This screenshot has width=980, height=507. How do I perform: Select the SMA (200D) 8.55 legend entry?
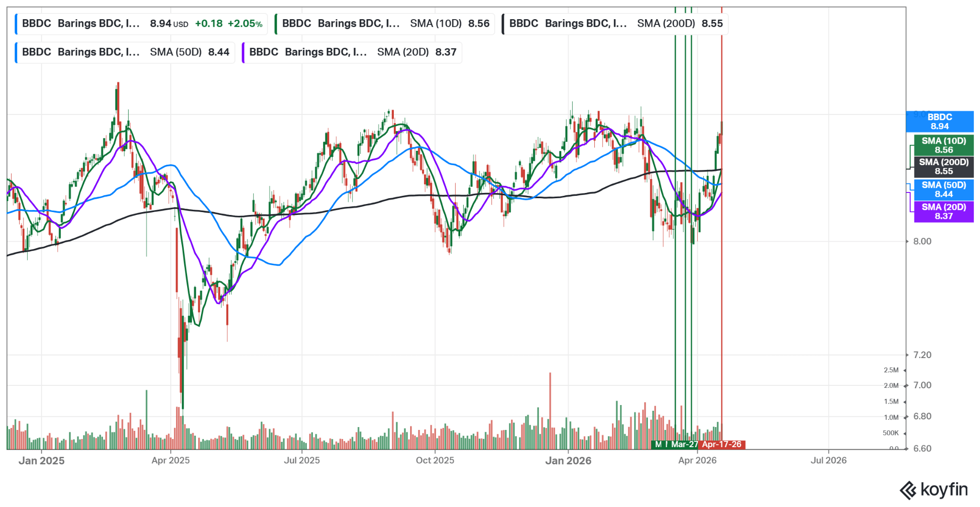pyautogui.click(x=615, y=23)
